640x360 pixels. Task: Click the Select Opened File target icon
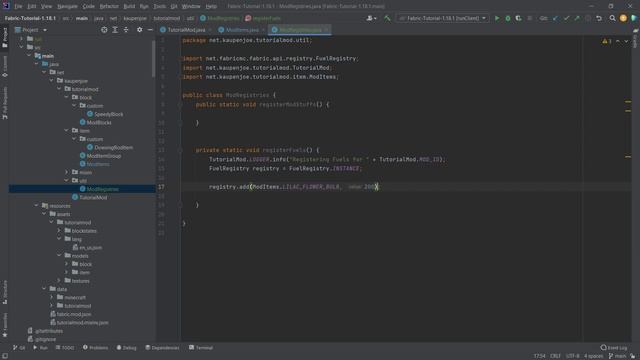(104, 30)
